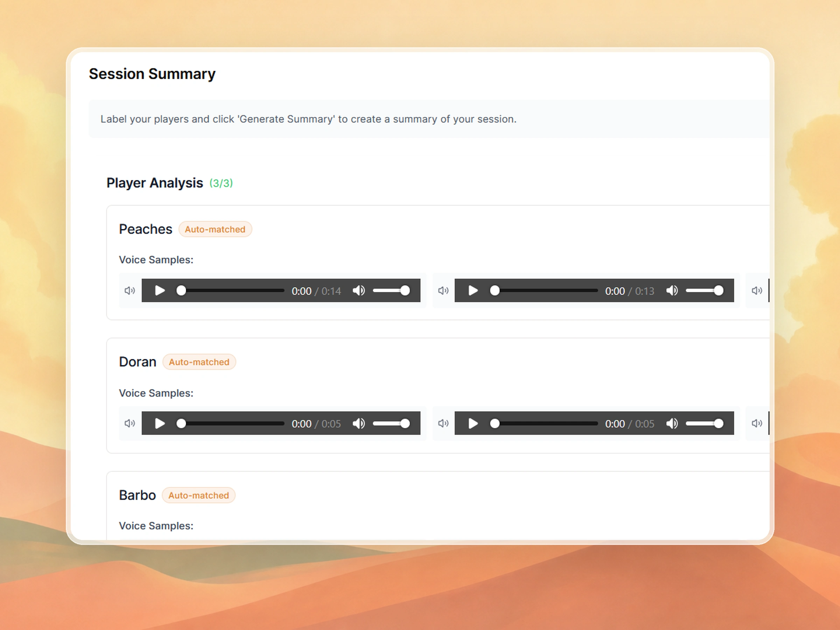840x630 pixels.
Task: Click seek bar of Peaches' 0:13 sample
Action: (544, 291)
